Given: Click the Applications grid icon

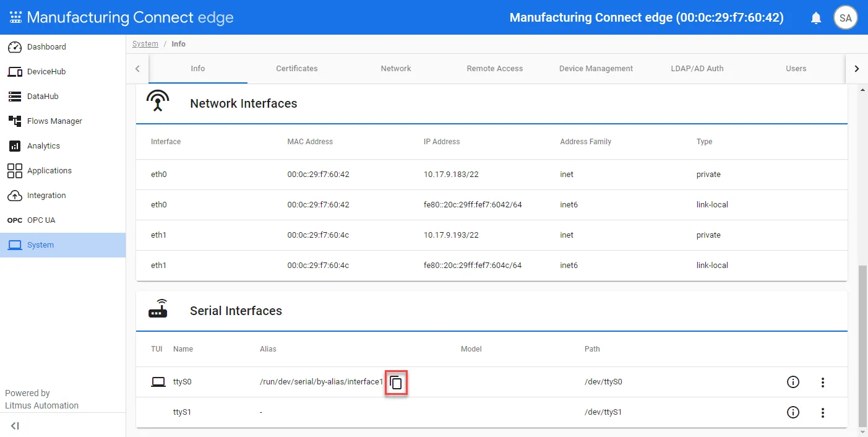Looking at the screenshot, I should pos(15,171).
